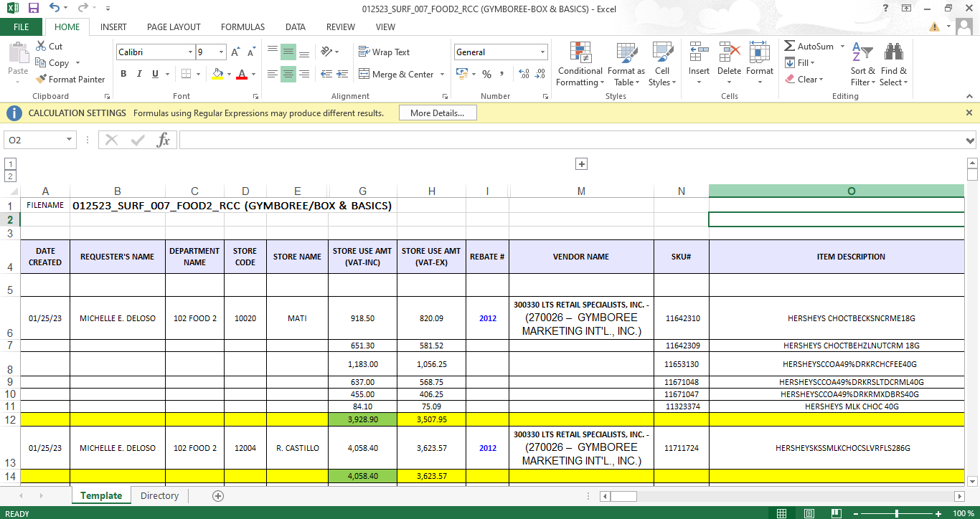Click the Format cells icon
The image size is (980, 519).
(759, 52)
